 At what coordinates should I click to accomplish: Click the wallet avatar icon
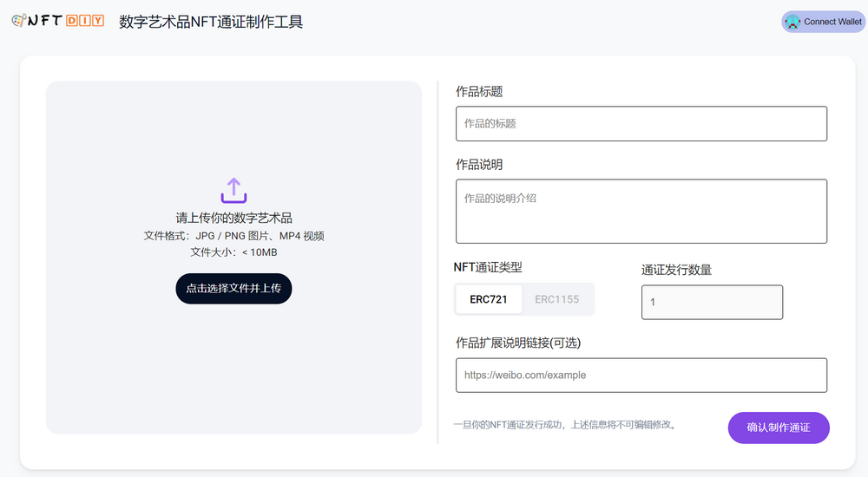792,23
